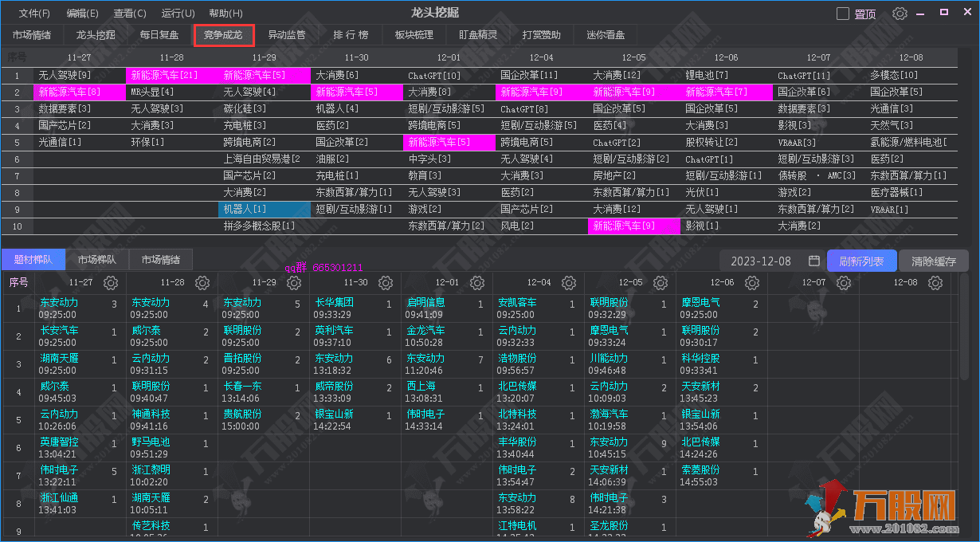The image size is (980, 542).
Task: Click the stock 安凯客车
Action: click(x=518, y=303)
